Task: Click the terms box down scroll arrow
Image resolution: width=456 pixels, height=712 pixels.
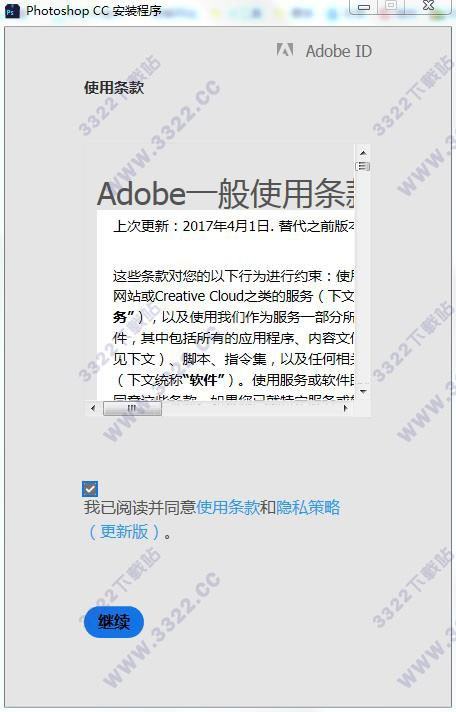Action: tap(363, 391)
